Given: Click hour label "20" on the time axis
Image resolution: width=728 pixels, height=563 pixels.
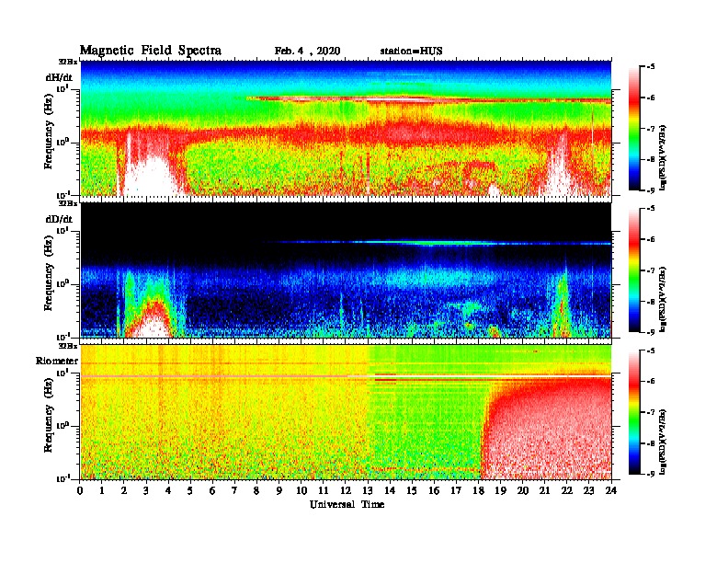Looking at the screenshot, I should pos(522,491).
